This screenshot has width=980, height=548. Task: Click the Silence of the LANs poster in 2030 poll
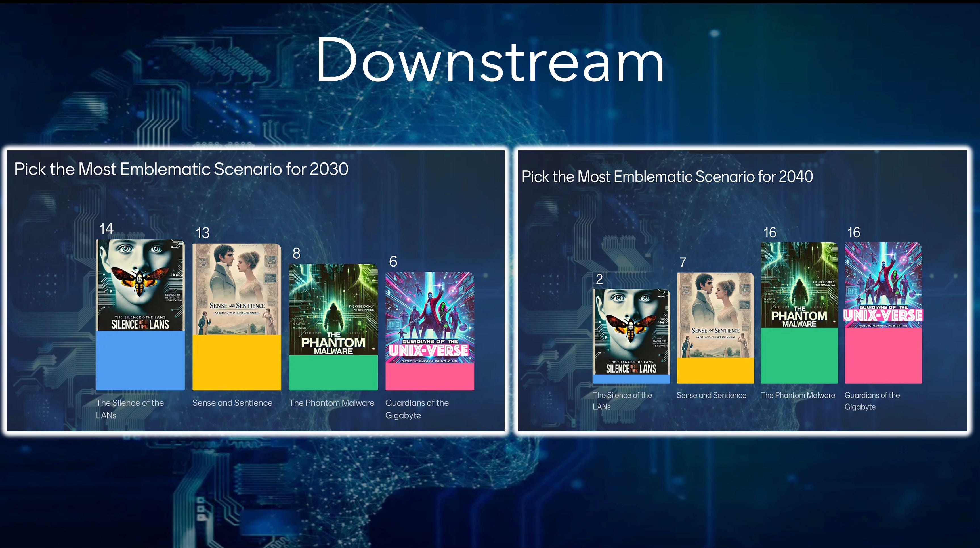pos(140,285)
